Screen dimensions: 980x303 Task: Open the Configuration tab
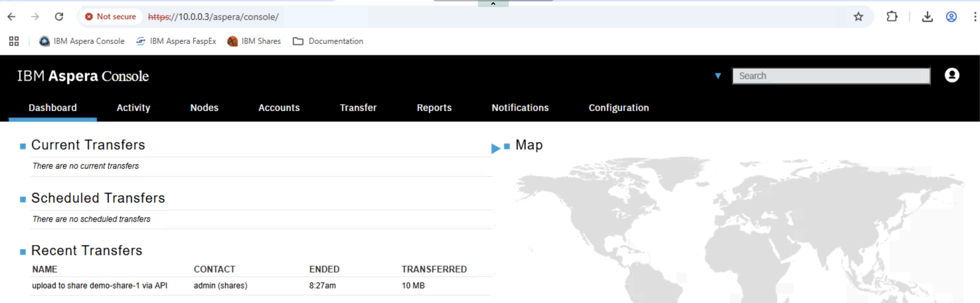click(618, 108)
